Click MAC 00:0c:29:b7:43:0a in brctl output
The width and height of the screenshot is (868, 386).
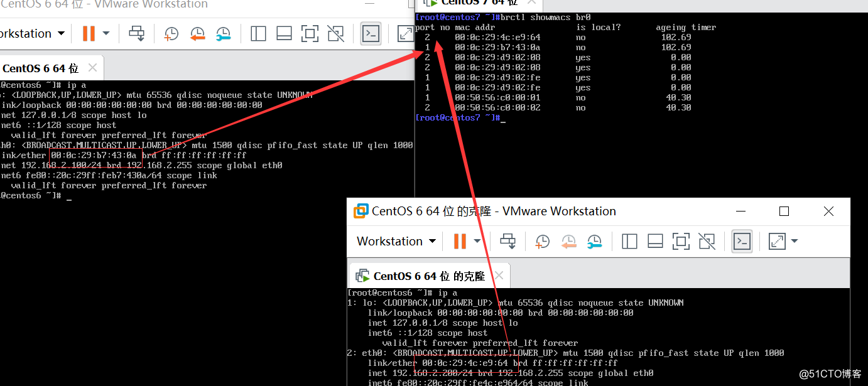tap(497, 47)
